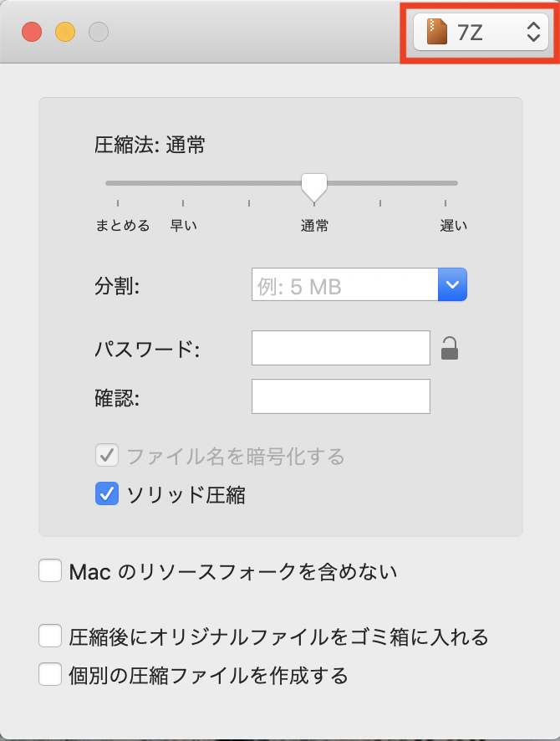The height and width of the screenshot is (741, 560).
Task: Click the padlock icon beside password field
Action: [x=450, y=348]
